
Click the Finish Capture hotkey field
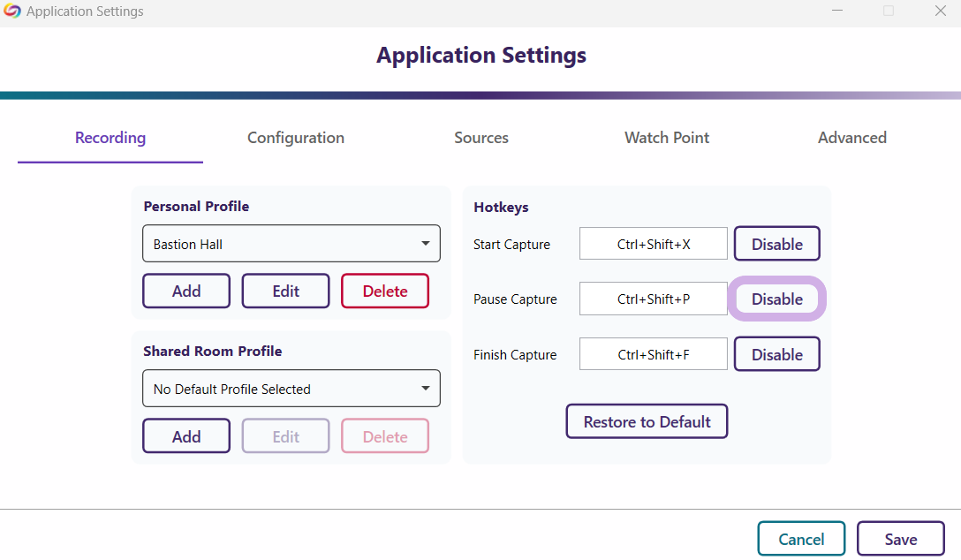click(654, 354)
